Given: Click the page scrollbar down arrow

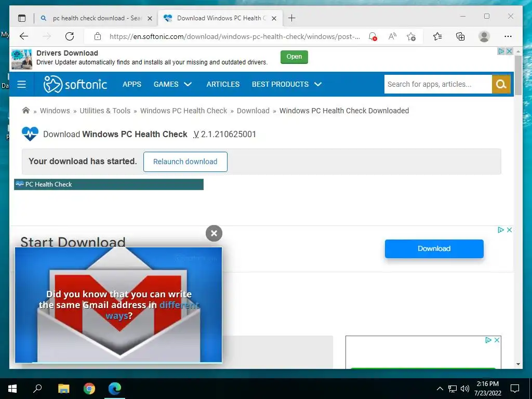Looking at the screenshot, I should (x=518, y=364).
